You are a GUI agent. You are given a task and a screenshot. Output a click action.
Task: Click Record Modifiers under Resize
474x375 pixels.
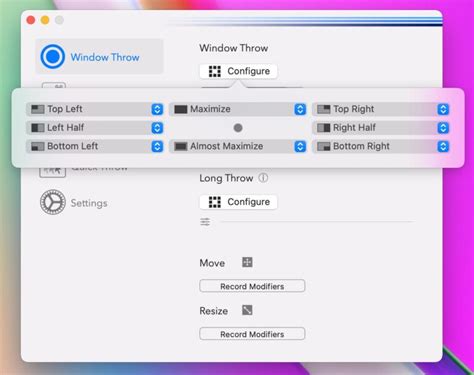tap(252, 334)
